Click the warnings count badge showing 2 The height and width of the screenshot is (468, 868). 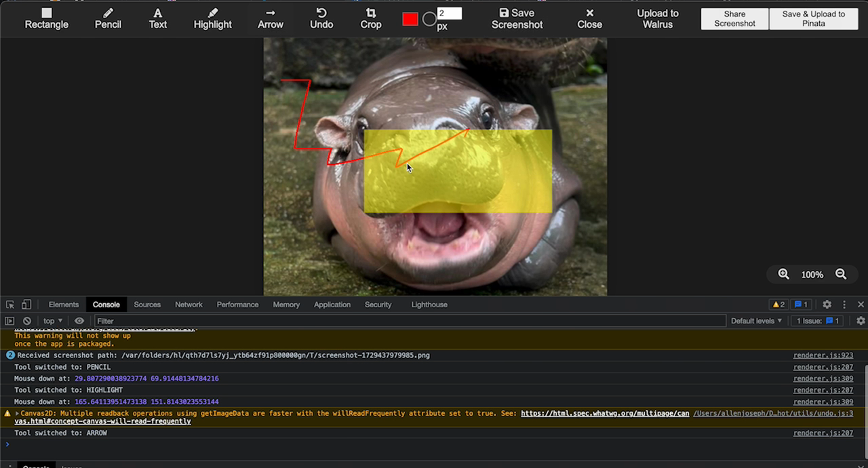pos(778,305)
